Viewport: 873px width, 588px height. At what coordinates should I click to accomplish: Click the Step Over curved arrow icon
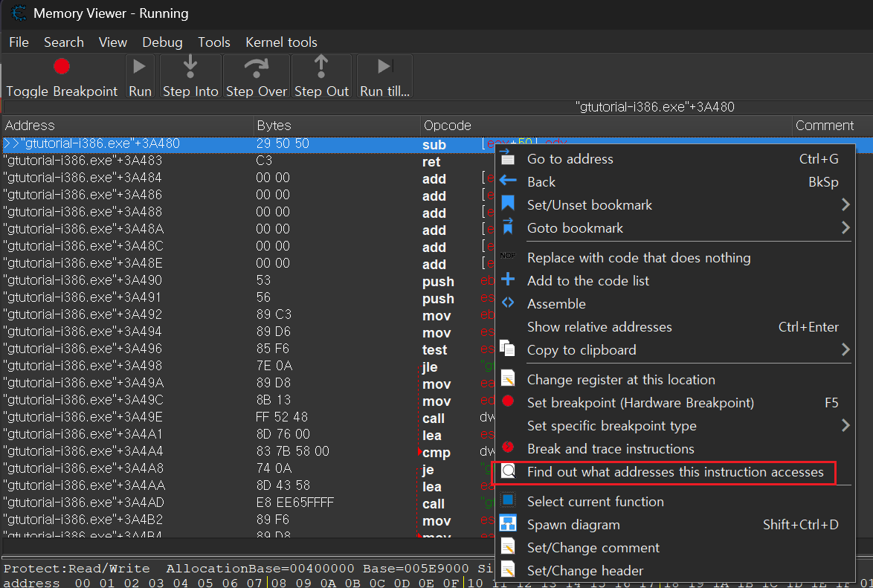pyautogui.click(x=256, y=67)
